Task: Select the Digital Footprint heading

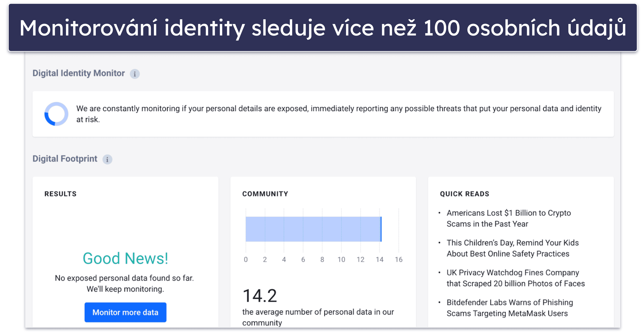Action: pos(65,159)
